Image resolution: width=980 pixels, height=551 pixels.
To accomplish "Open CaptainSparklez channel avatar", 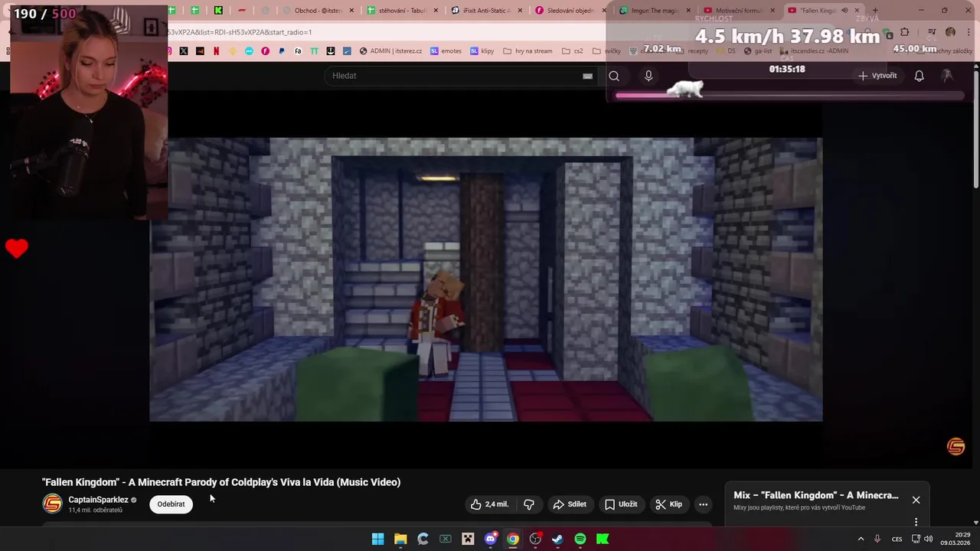I will point(52,504).
